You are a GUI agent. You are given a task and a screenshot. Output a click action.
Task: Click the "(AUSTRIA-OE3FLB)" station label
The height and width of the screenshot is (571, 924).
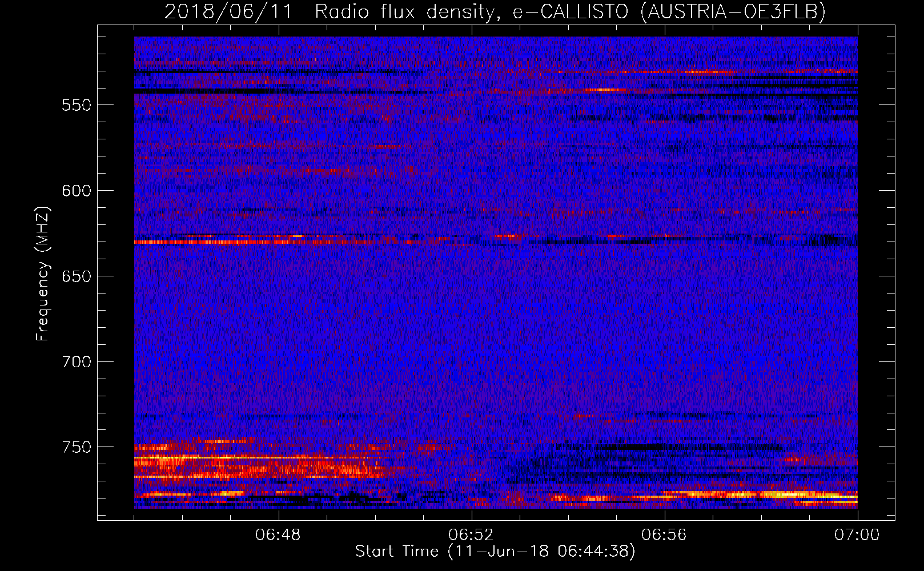click(x=733, y=11)
